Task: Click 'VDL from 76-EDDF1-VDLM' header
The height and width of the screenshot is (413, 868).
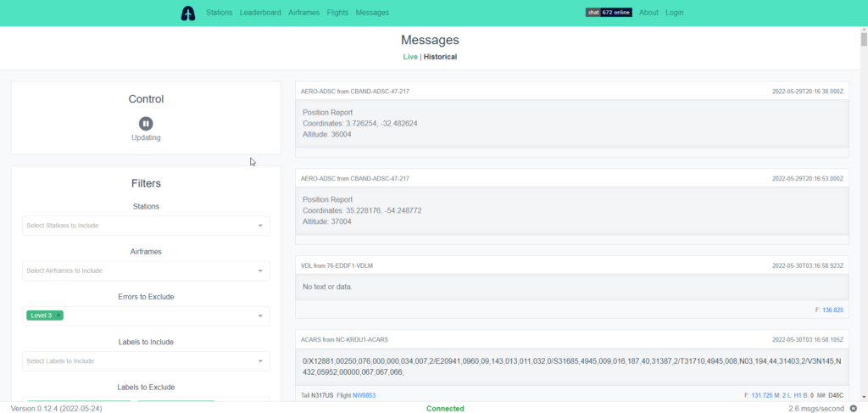Action: 337,265
